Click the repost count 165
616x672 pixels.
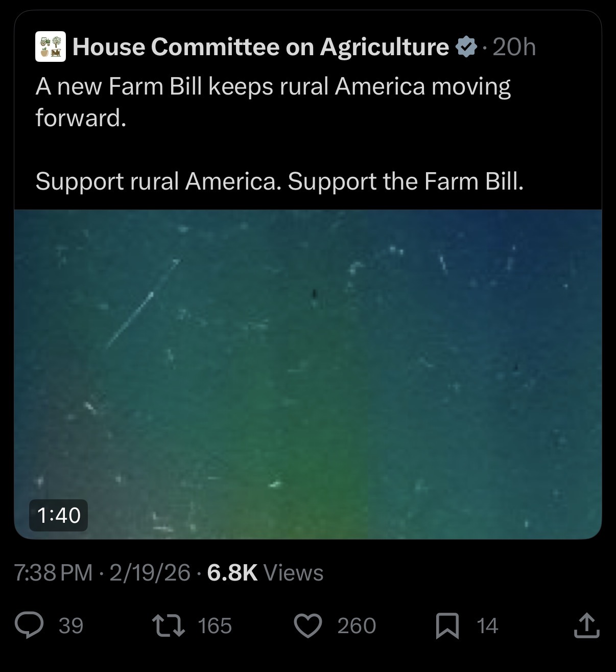215,625
